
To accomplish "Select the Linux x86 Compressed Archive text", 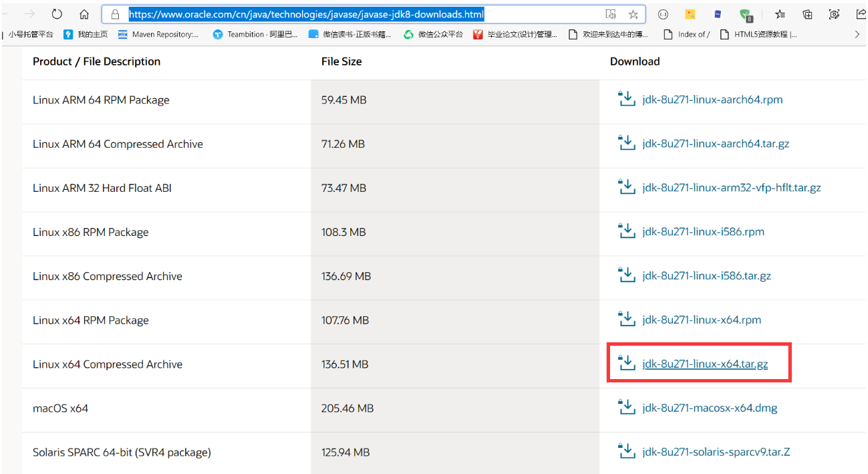I will coord(108,277).
